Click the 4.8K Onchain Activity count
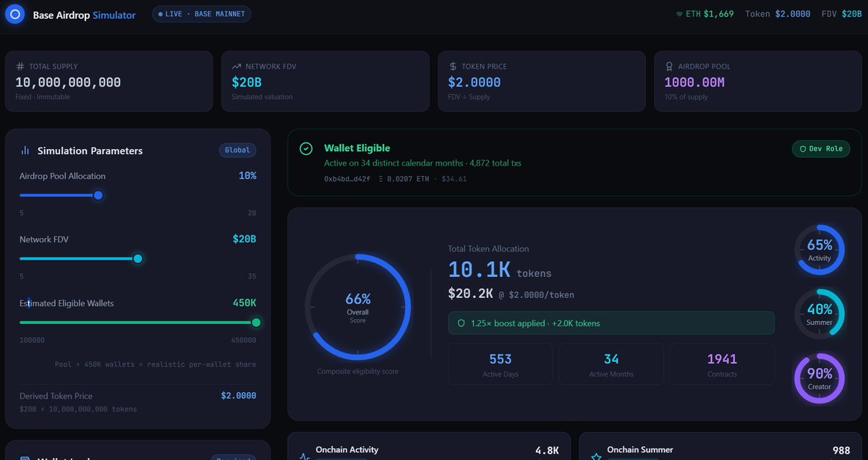The width and height of the screenshot is (868, 460). 547,451
